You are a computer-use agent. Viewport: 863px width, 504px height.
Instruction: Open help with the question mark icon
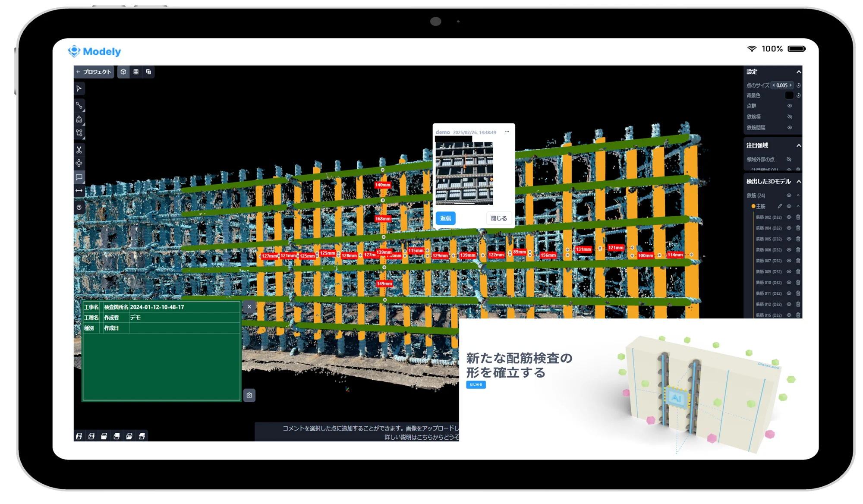coord(79,208)
